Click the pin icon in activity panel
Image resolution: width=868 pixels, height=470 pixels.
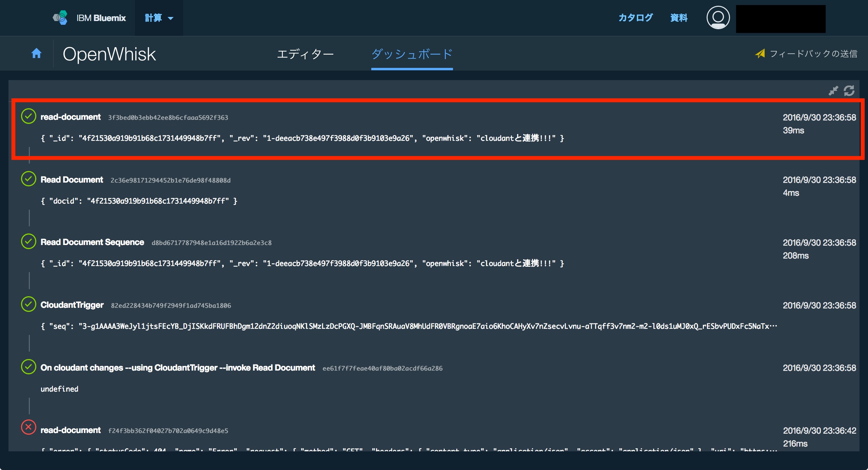833,91
